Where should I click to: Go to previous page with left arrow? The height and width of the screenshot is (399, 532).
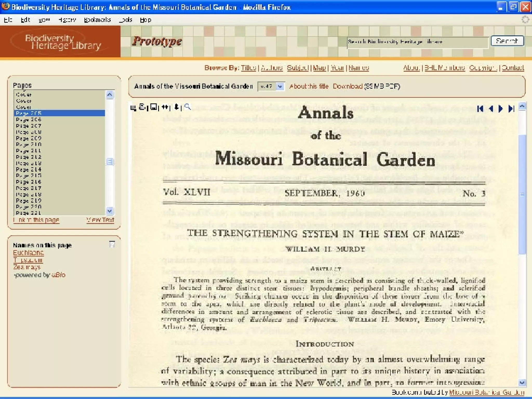[491, 109]
